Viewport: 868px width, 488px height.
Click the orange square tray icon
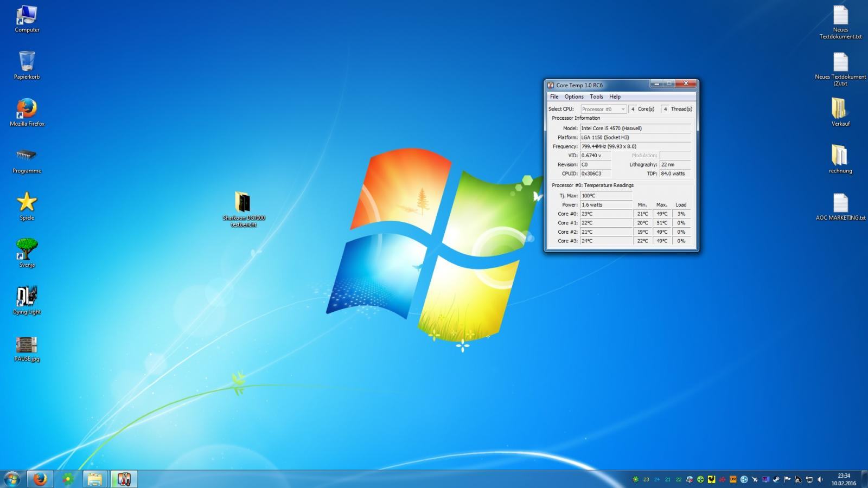click(x=733, y=479)
